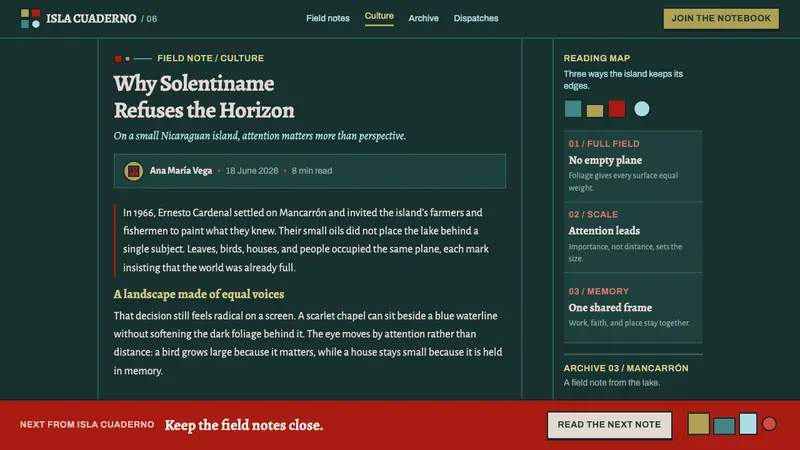Click the '8 min read' text
The image size is (800, 450).
coord(312,171)
